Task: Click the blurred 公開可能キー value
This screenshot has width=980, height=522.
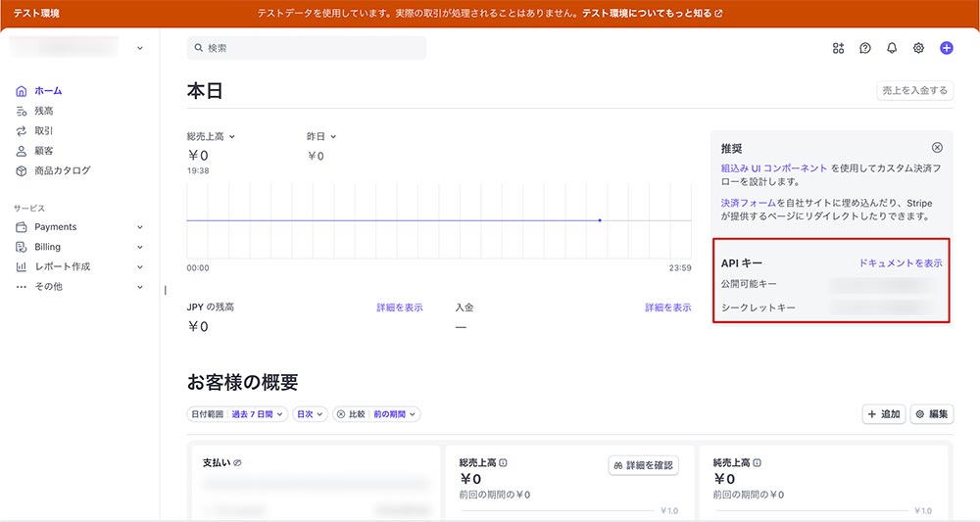Action: tap(884, 284)
